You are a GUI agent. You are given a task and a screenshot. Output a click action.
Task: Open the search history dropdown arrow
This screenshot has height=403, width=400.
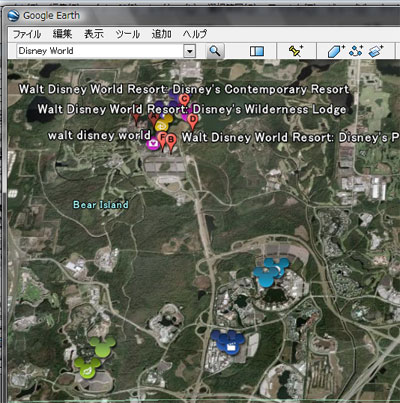coord(189,51)
